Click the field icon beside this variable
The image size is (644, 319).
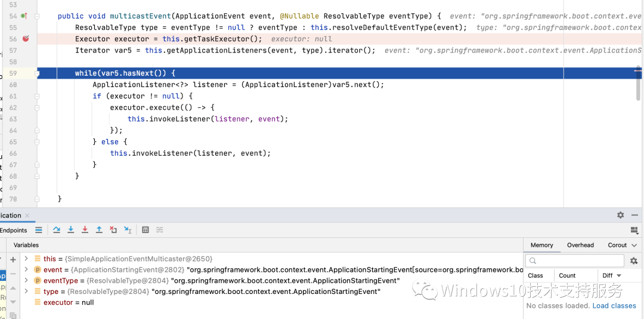pos(38,259)
